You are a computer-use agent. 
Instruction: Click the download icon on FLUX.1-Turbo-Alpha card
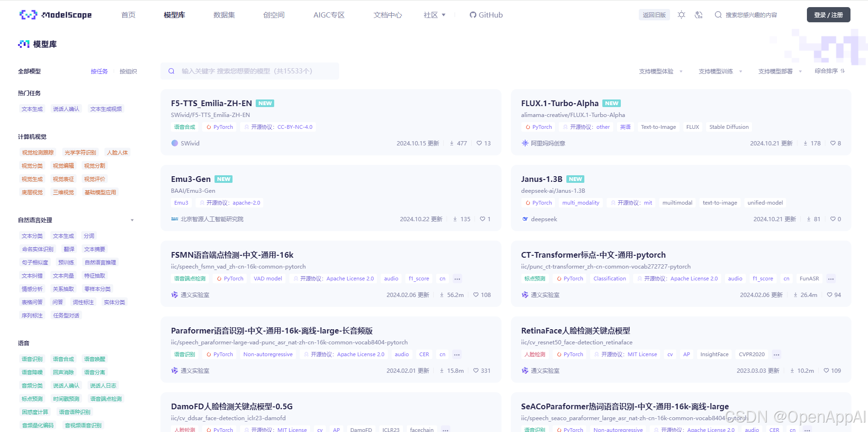click(x=805, y=143)
